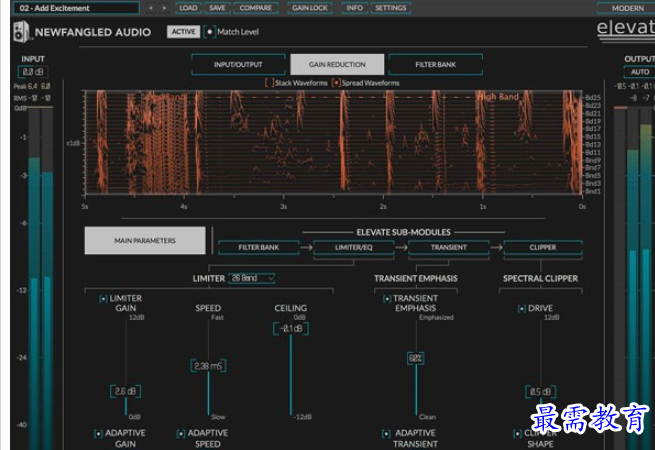The image size is (655, 450).
Task: Select the MAIN PARAMETERS tab
Action: (145, 241)
